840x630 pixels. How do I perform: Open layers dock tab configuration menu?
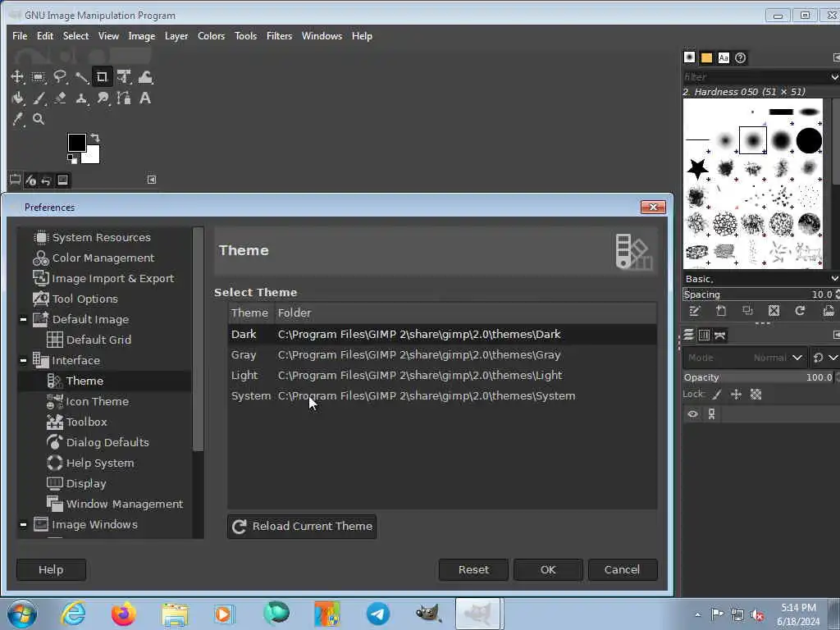pyautogui.click(x=836, y=335)
